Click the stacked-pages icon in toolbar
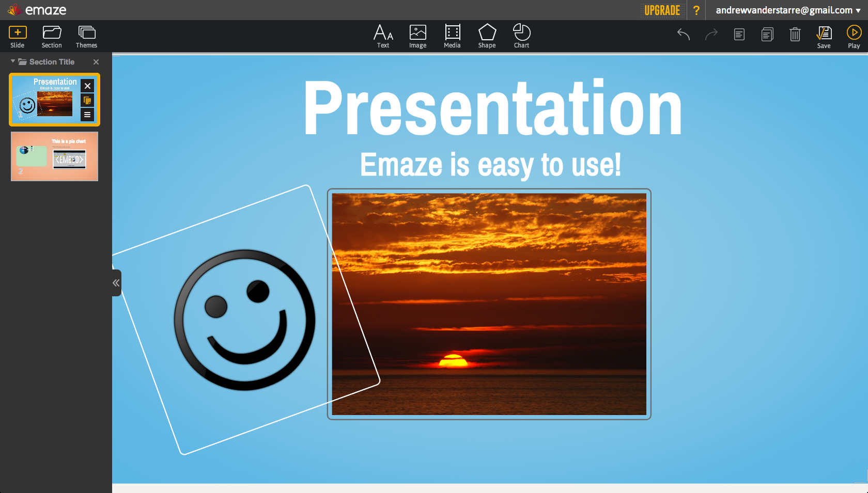 (767, 35)
